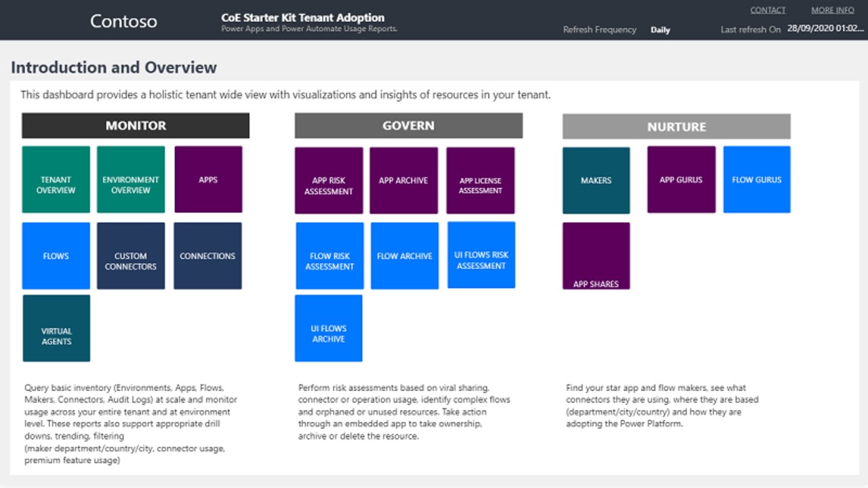Click the Daily refresh frequency value

click(660, 30)
